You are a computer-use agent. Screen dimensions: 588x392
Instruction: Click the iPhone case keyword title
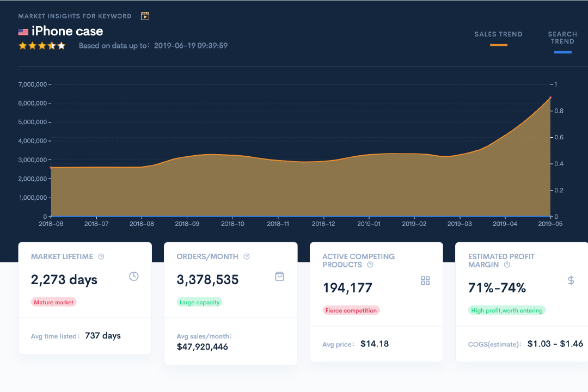tap(67, 31)
